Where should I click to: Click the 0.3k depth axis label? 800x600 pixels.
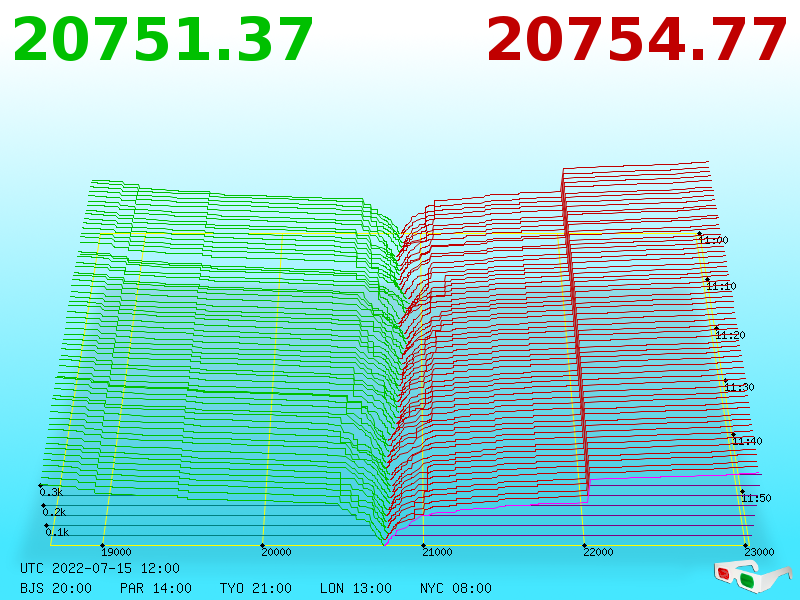pos(51,492)
